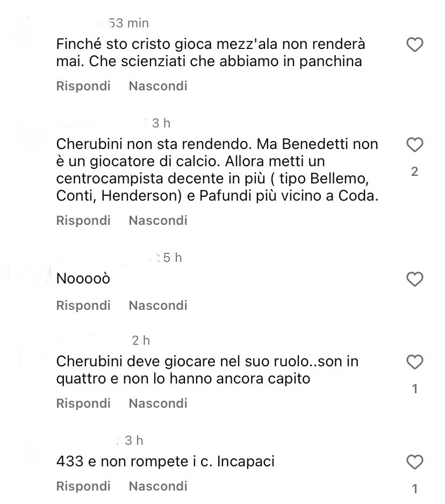Reply to the 'Nooooò' comment
Viewport: 445px width, 504px height.
point(83,306)
